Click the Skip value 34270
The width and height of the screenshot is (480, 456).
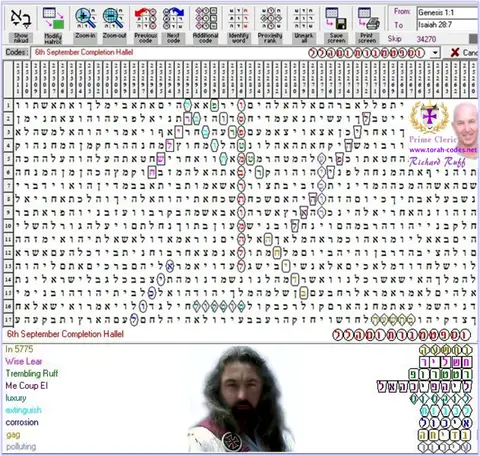(426, 39)
